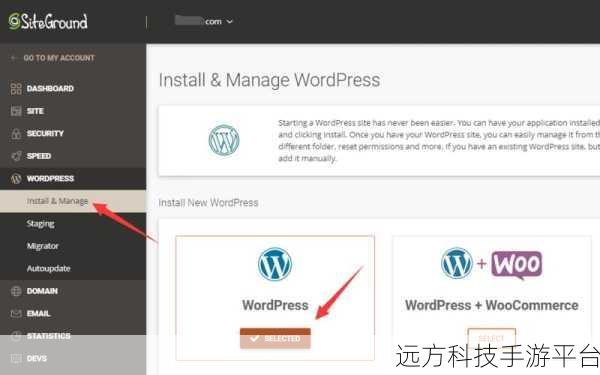Go back to My Account
The height and width of the screenshot is (375, 600).
(59, 58)
